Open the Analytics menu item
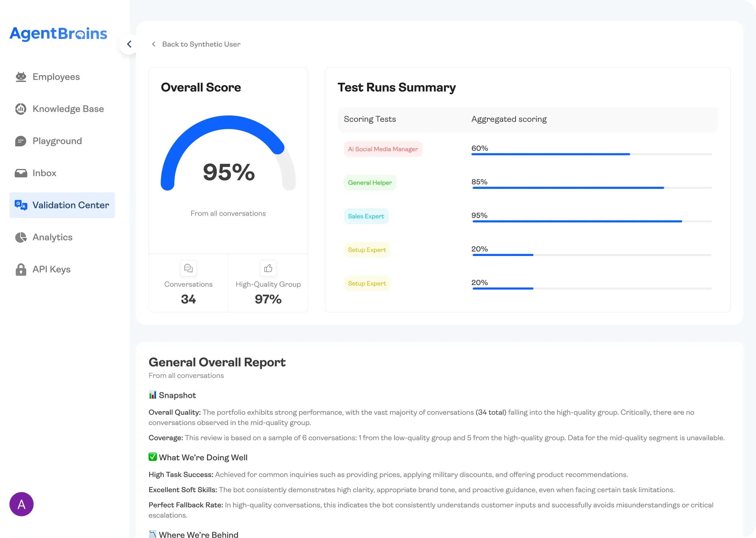The width and height of the screenshot is (756, 538). click(52, 237)
